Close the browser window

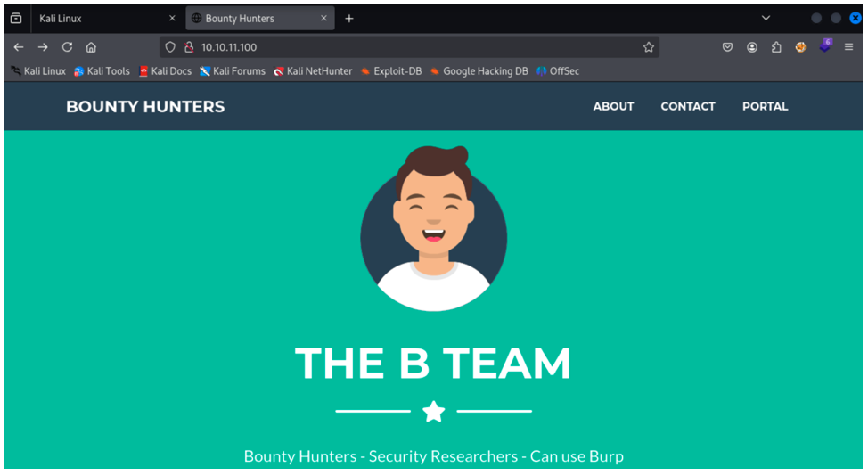(856, 18)
